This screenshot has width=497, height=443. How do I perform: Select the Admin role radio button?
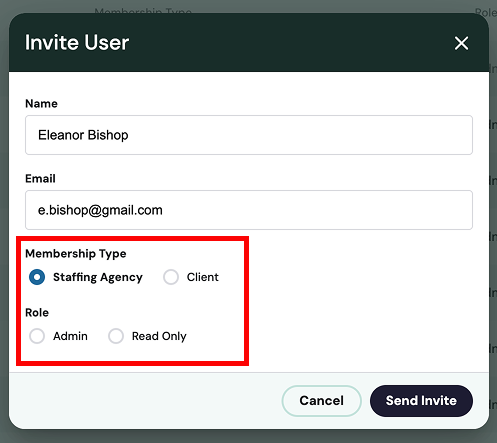click(x=37, y=336)
